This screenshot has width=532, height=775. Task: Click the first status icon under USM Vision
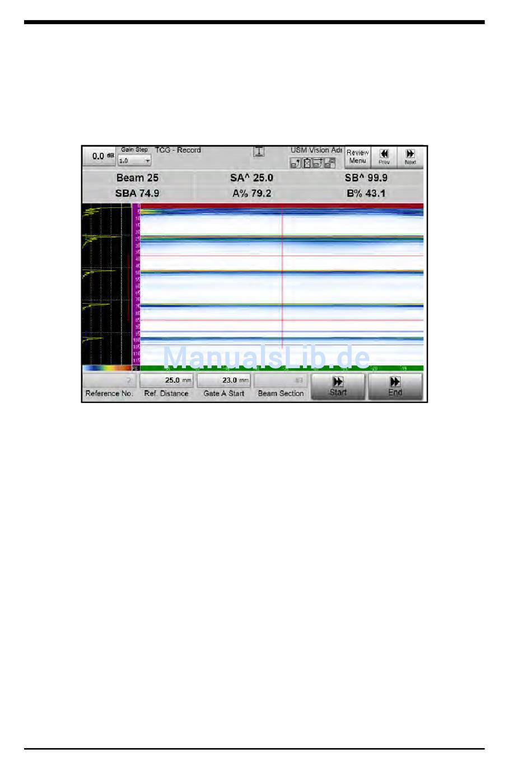(295, 163)
